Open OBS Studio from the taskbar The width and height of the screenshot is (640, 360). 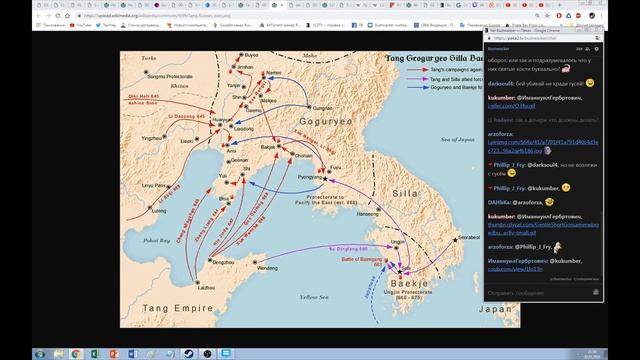207,354
